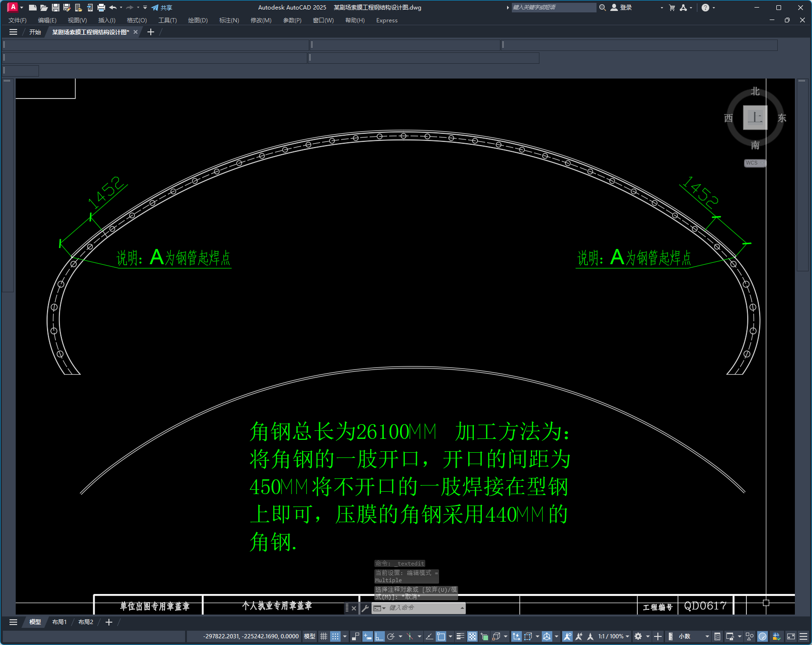Open the 视图(V) menu
This screenshot has height=645, width=812.
(77, 20)
